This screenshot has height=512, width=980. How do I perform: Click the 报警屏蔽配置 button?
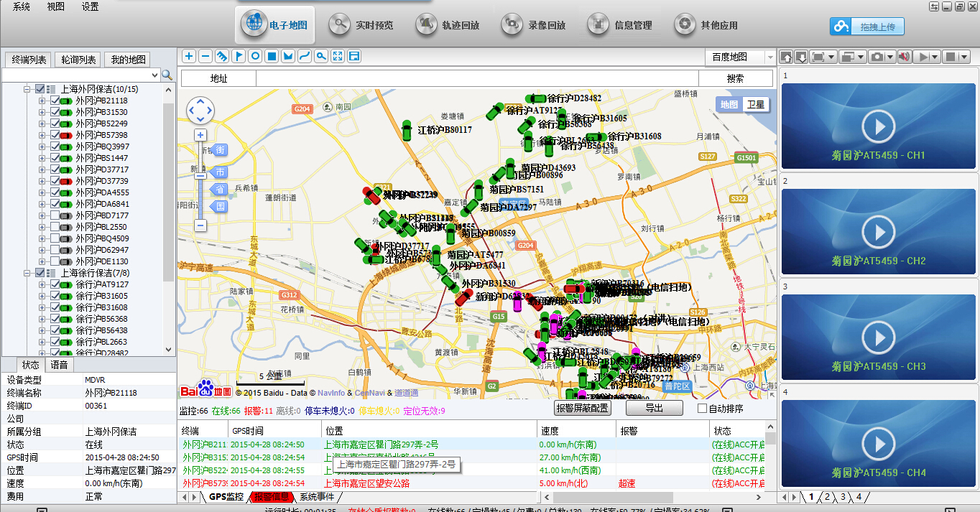(x=583, y=409)
